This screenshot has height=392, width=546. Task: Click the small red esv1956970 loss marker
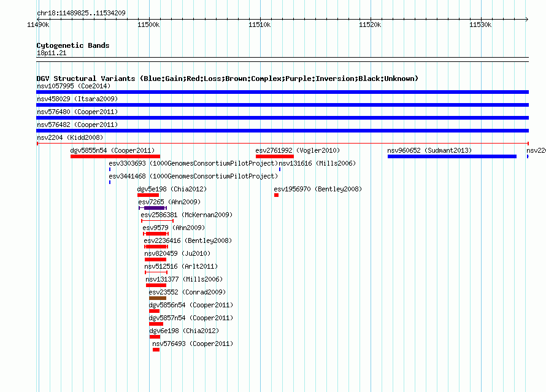tap(276, 195)
